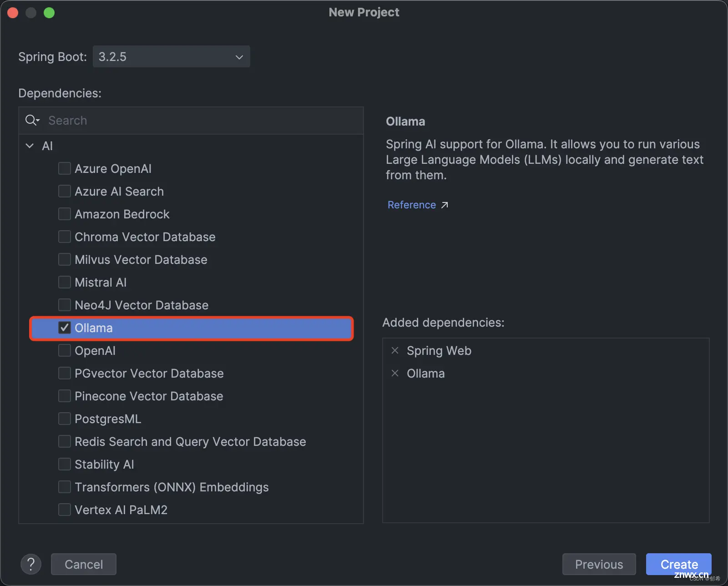Click the search magnifier icon
Screen dimensions: 728x586
point(32,120)
